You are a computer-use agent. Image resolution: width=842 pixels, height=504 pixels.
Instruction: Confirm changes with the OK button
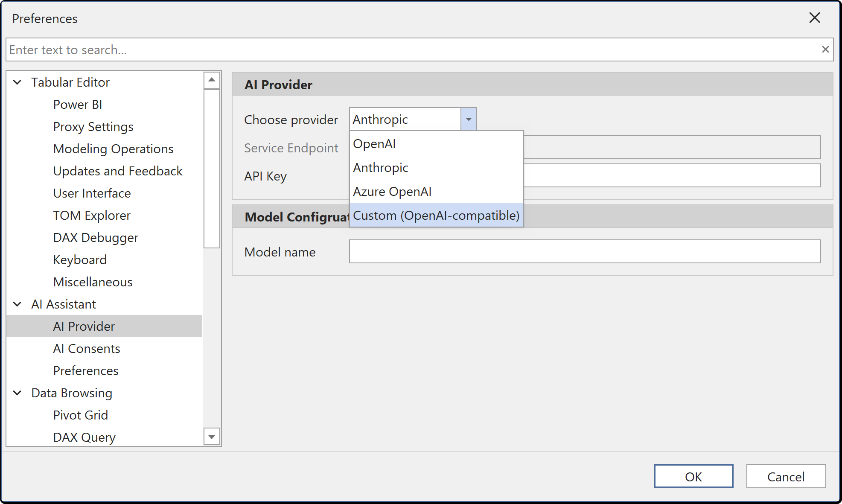693,476
